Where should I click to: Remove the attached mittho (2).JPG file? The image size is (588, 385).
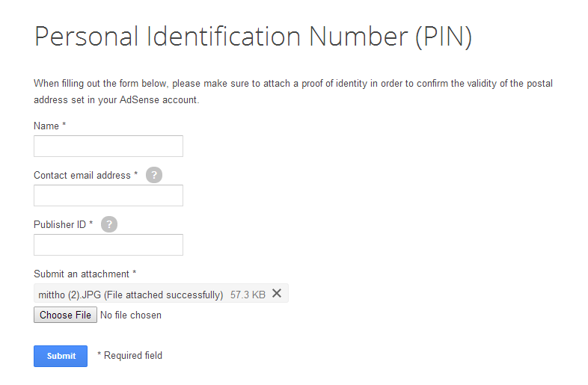pyautogui.click(x=277, y=294)
